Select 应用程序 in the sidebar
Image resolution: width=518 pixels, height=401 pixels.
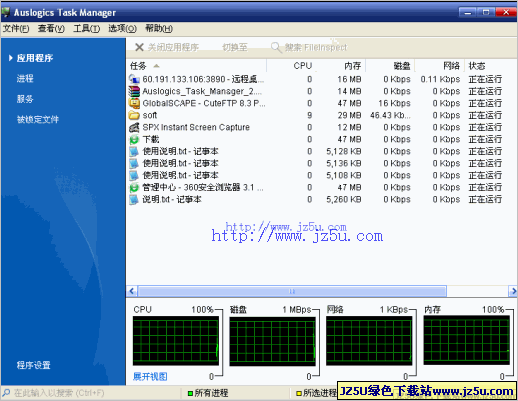[35, 58]
